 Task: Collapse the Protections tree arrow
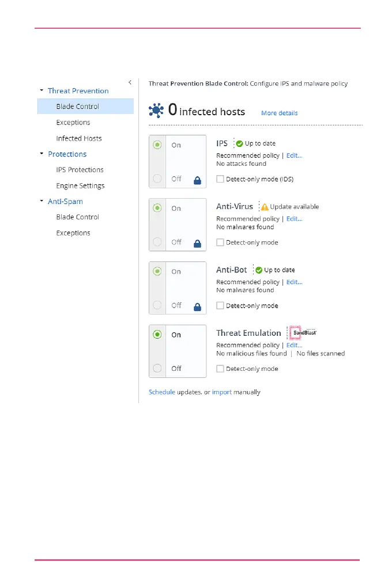click(42, 153)
